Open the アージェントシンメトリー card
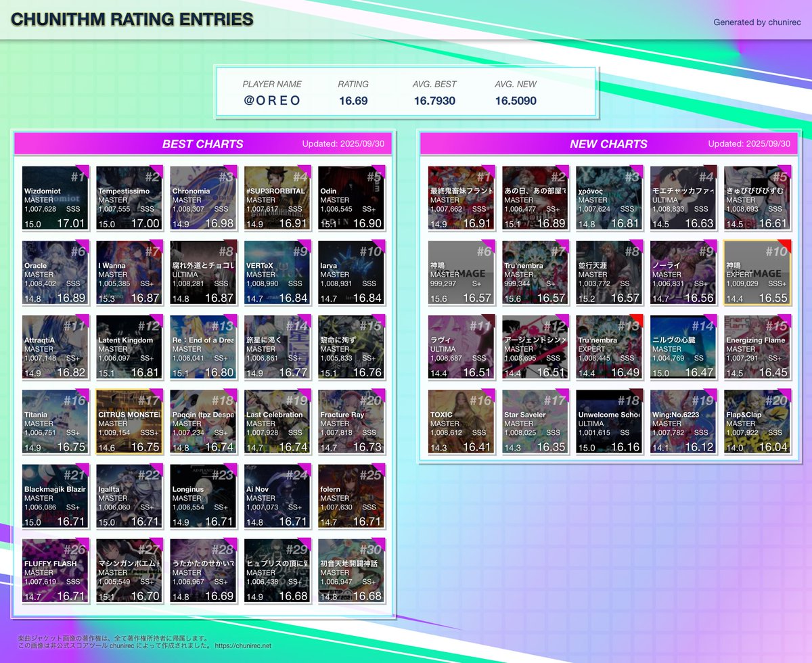812x663 pixels. pos(536,347)
